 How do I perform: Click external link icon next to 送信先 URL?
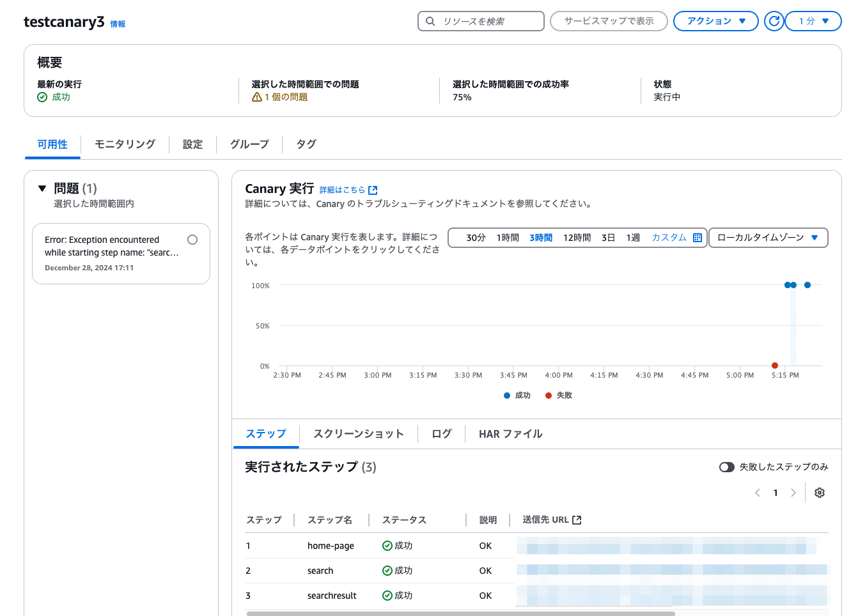577,520
